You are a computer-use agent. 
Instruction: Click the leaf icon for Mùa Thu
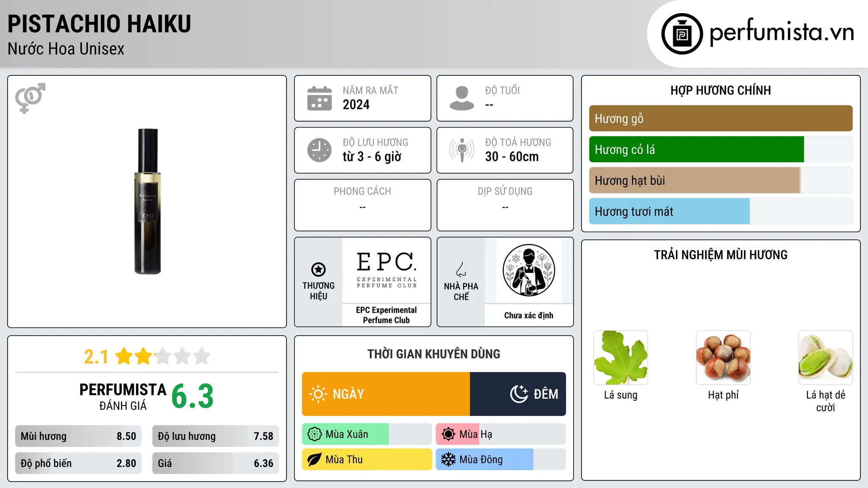(314, 460)
